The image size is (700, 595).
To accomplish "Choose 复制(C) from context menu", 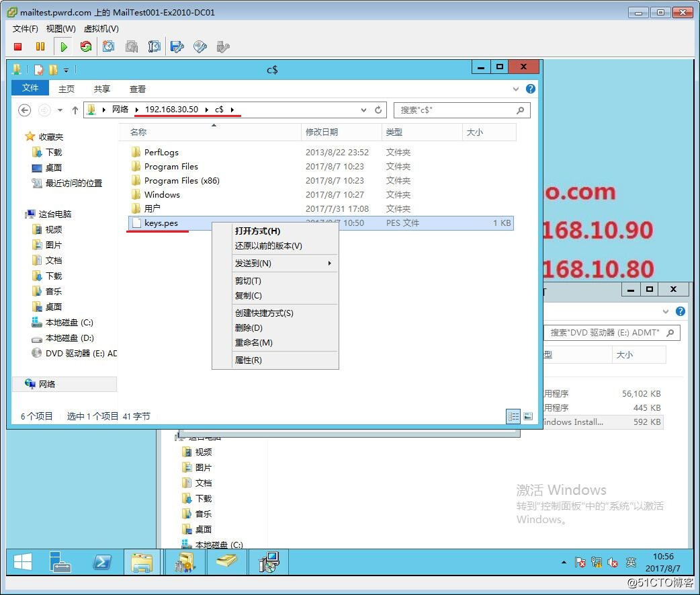I will pyautogui.click(x=275, y=295).
